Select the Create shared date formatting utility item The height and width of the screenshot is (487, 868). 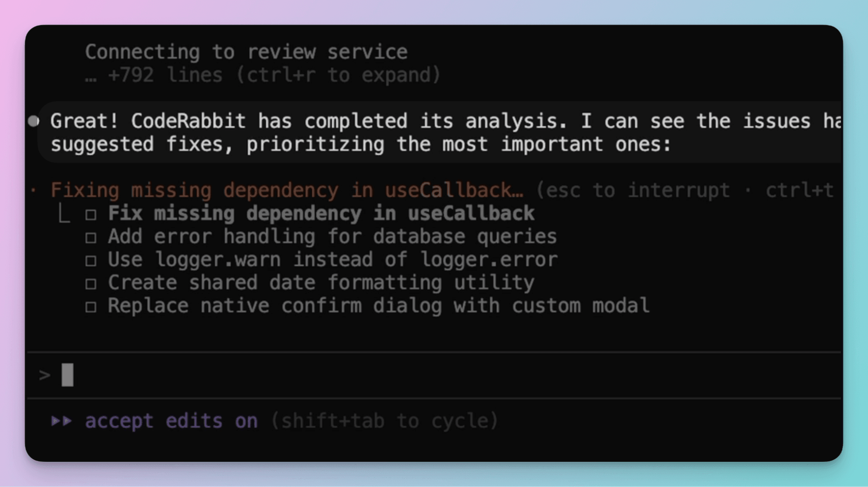(321, 283)
